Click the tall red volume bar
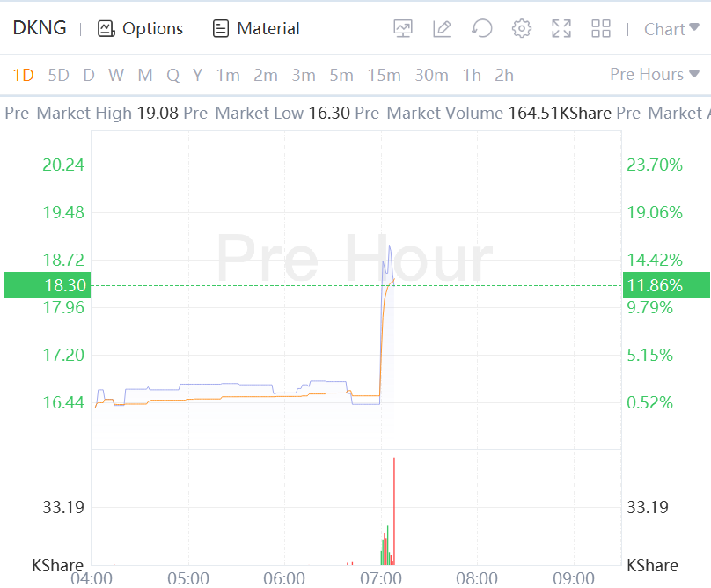 394,511
